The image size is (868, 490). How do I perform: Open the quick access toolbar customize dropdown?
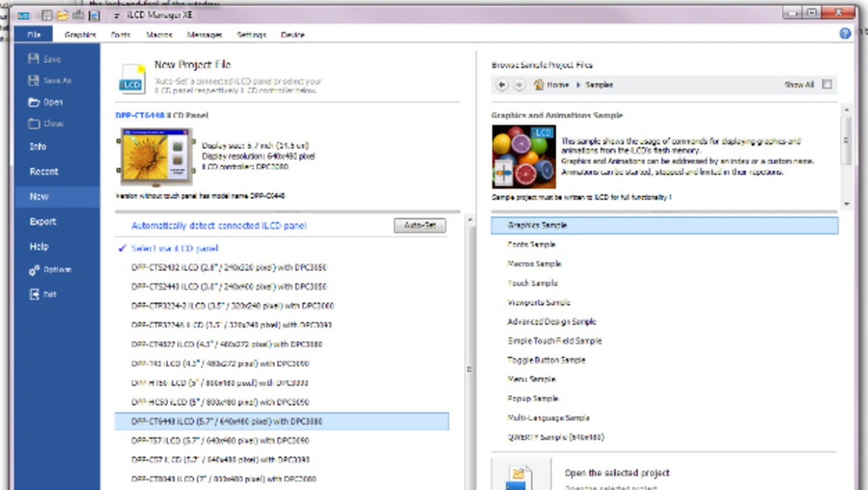click(117, 15)
